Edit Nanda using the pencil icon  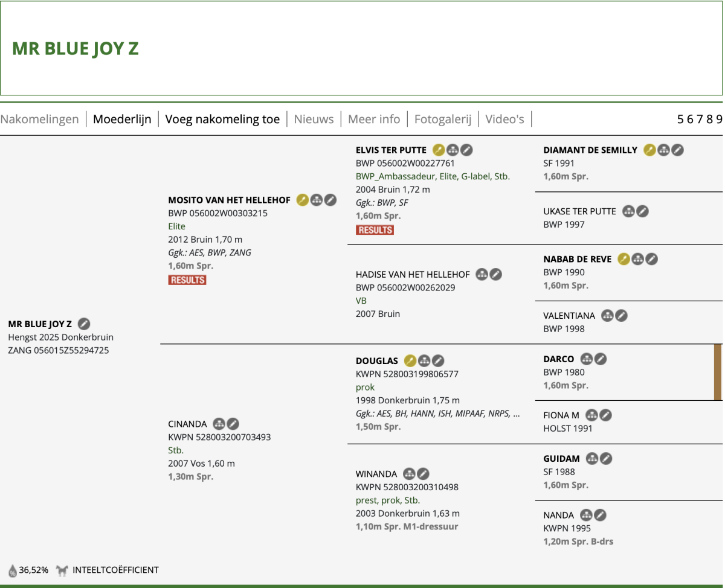(x=600, y=515)
